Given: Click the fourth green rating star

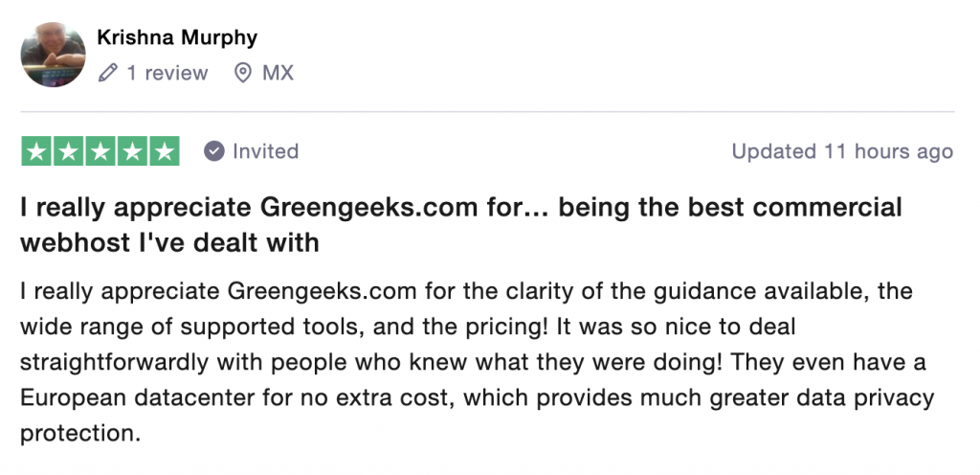Looking at the screenshot, I should [x=133, y=151].
